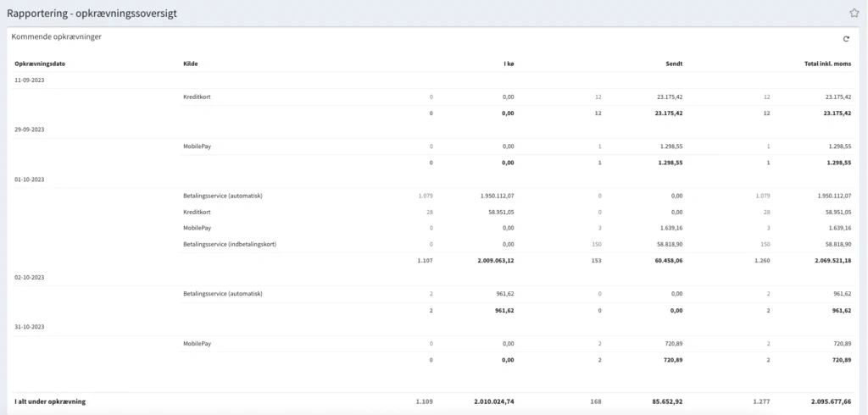Select the 29-09-2023 date group row

tap(30, 130)
